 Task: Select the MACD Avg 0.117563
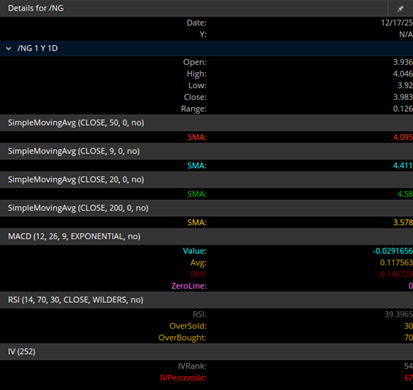pos(396,262)
